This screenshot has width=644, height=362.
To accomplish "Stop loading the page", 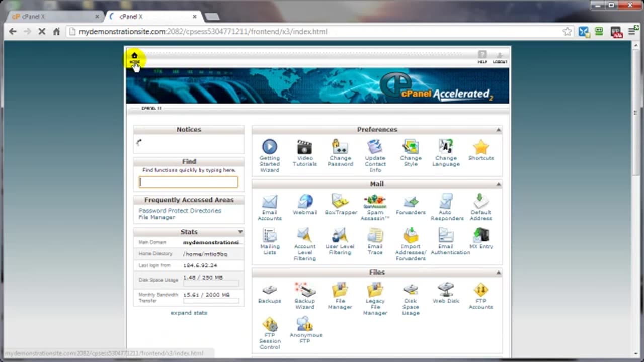I will click(x=42, y=31).
